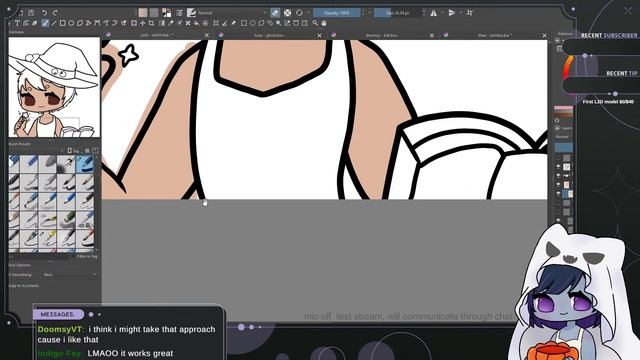Open the fill pattern swatch
Image resolution: width=640 pixels, height=360 pixels.
[x=154, y=13]
